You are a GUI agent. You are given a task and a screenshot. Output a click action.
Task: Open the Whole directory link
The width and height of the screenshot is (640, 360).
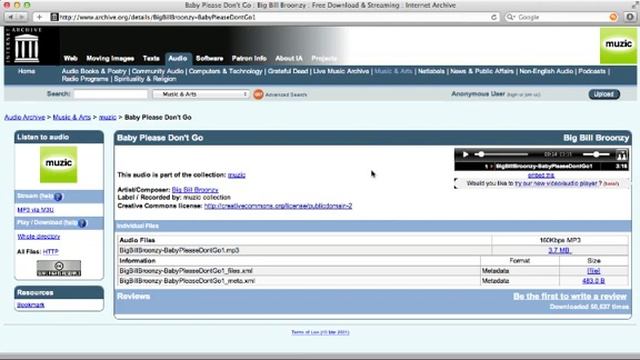coord(39,236)
